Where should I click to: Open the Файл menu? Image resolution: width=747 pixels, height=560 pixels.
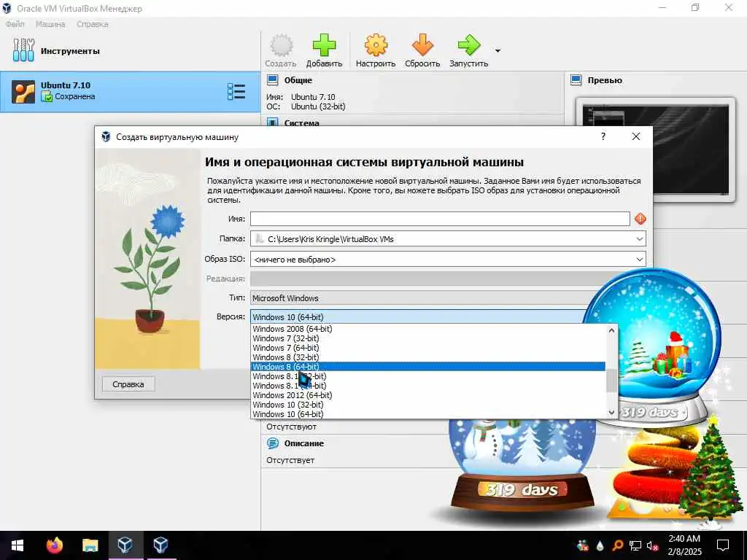(15, 24)
